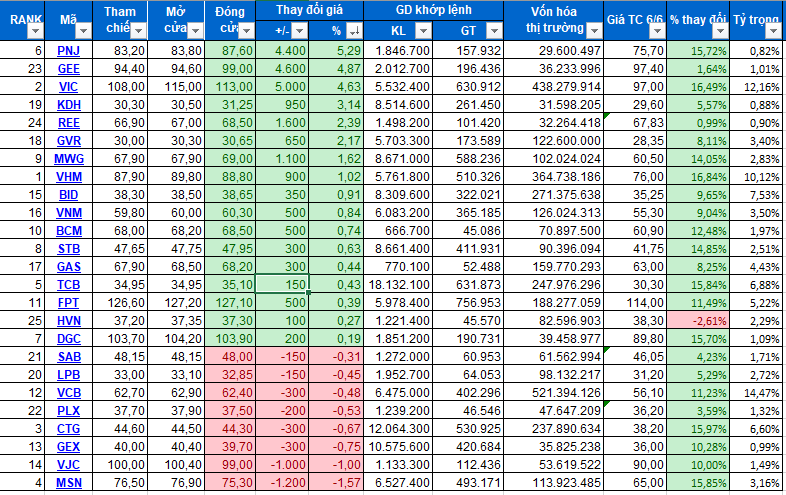This screenshot has height=495, width=786.
Task: Open the REE ticker link
Action: (69, 123)
